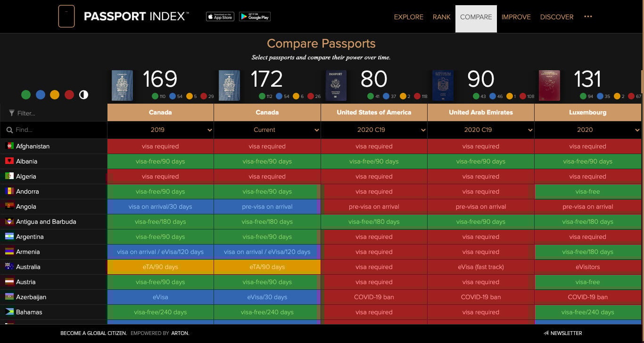This screenshot has height=343, width=644.
Task: Click the Luxembourg red passport cover
Action: click(549, 86)
